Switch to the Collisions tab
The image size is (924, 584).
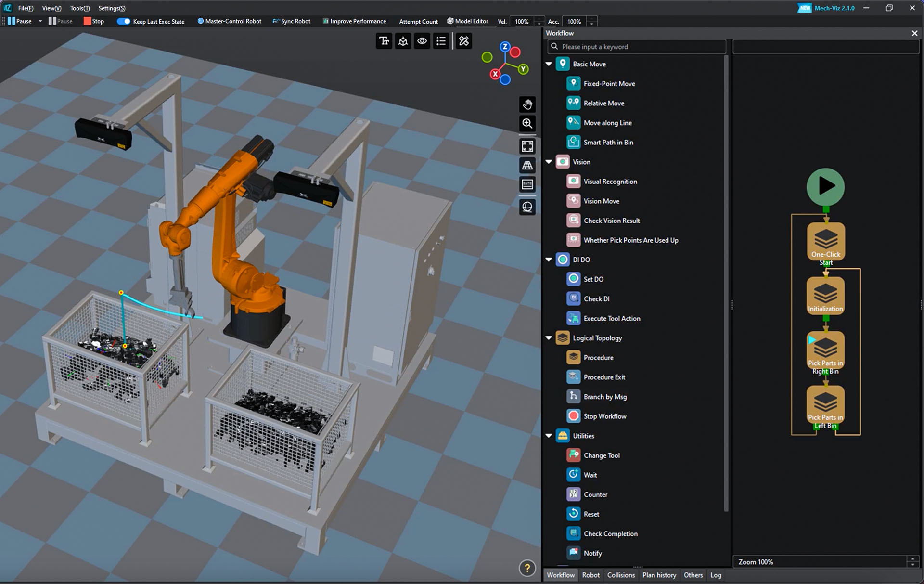tap(621, 575)
